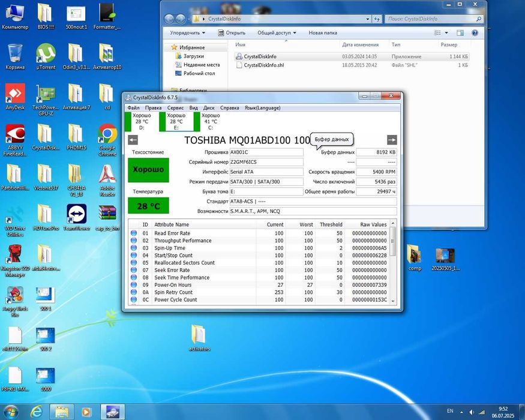Click scroll-down arrow of SMART attribute list
This screenshot has height=420, width=525.
[393, 301]
